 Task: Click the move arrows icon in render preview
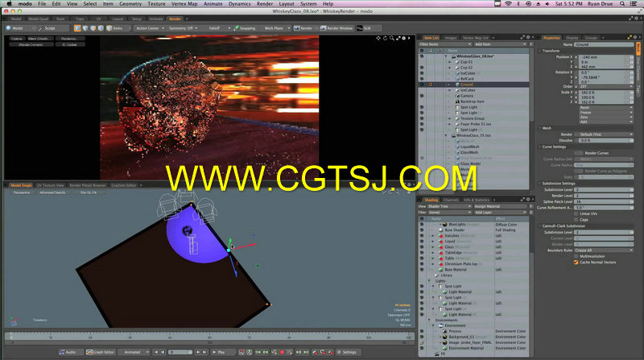[x=378, y=38]
